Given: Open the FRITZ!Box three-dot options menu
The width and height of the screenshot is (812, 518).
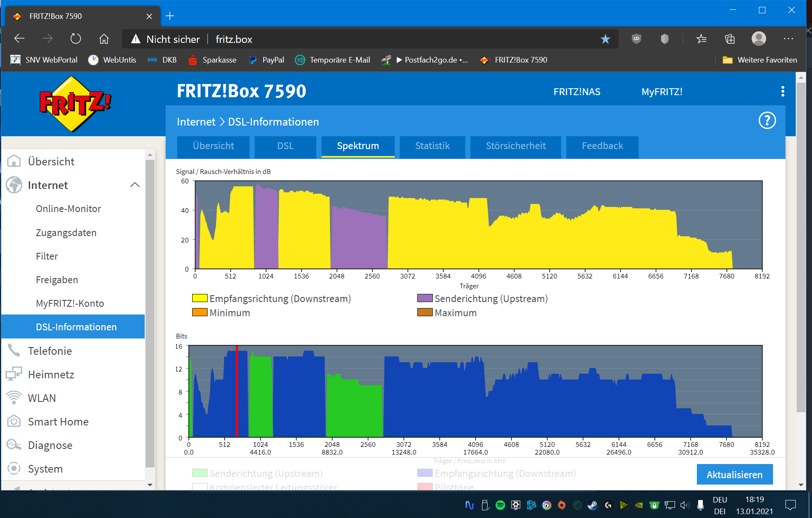Looking at the screenshot, I should click(783, 91).
